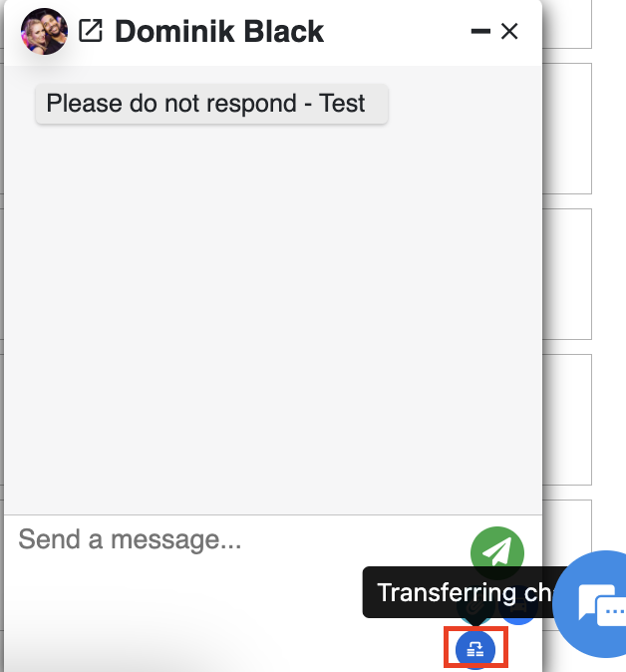Click the divider line above the message box
Image resolution: width=626 pixels, height=672 pixels.
point(273,514)
